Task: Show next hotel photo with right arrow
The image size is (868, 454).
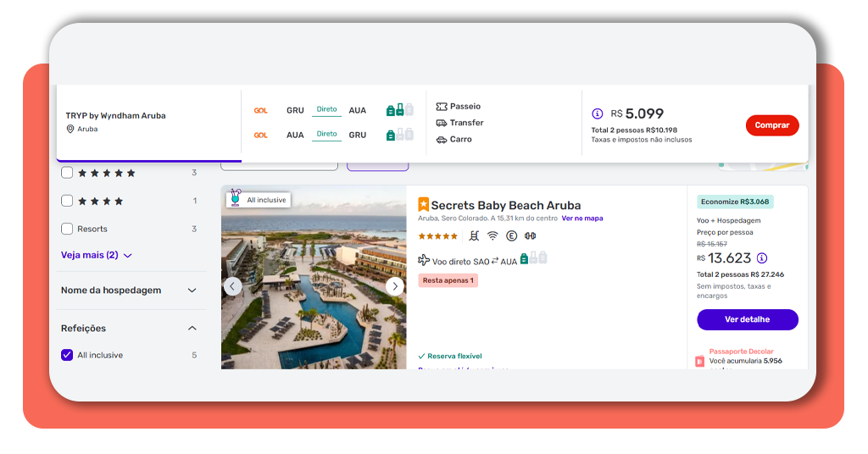Action: click(394, 286)
